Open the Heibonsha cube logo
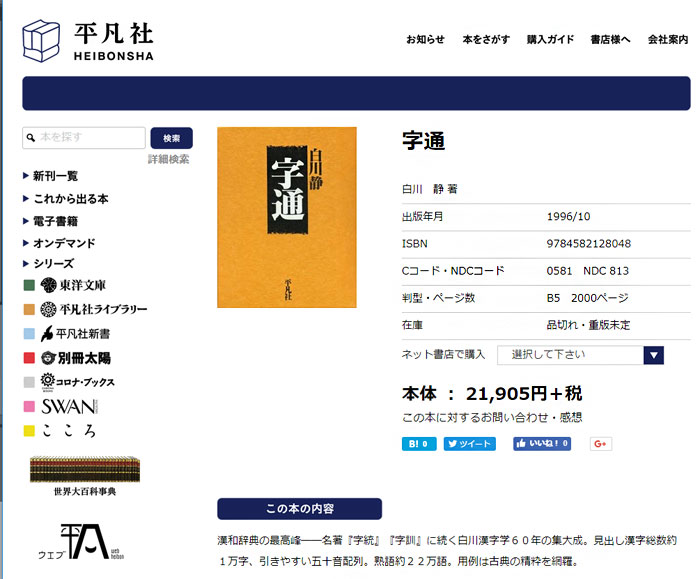The height and width of the screenshot is (579, 700). pos(41,41)
